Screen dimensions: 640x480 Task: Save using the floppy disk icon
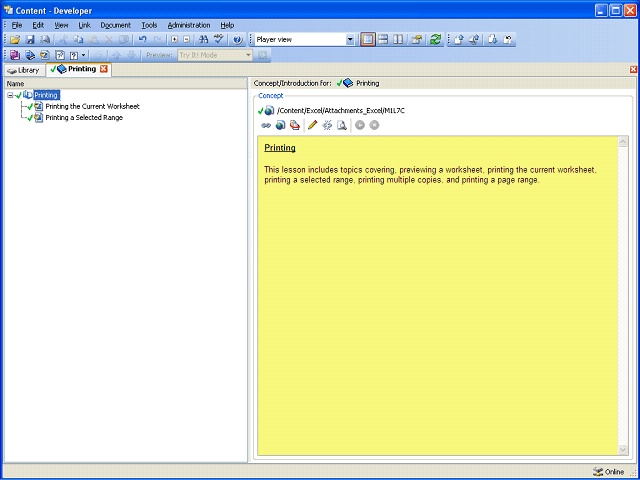30,40
